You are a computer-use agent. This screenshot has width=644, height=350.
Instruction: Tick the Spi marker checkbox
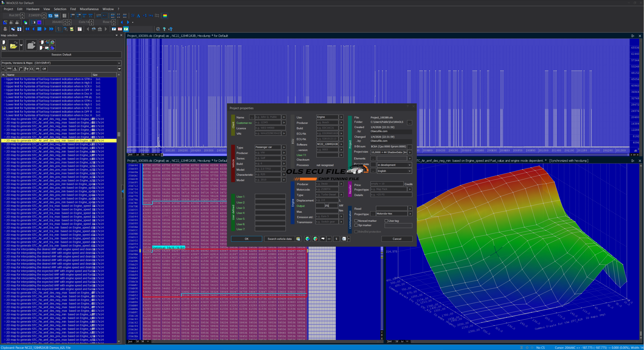[356, 225]
